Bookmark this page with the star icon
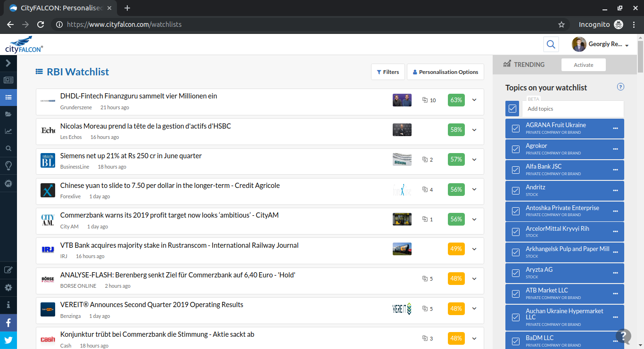 pos(561,24)
